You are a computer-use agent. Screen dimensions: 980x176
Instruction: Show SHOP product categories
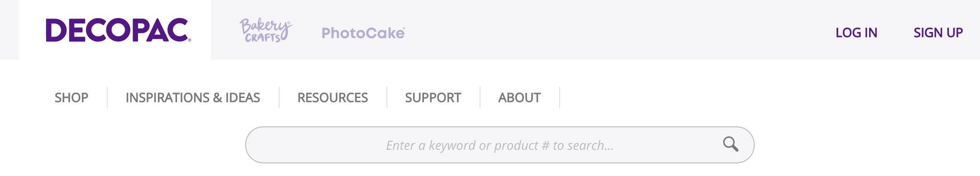click(71, 97)
